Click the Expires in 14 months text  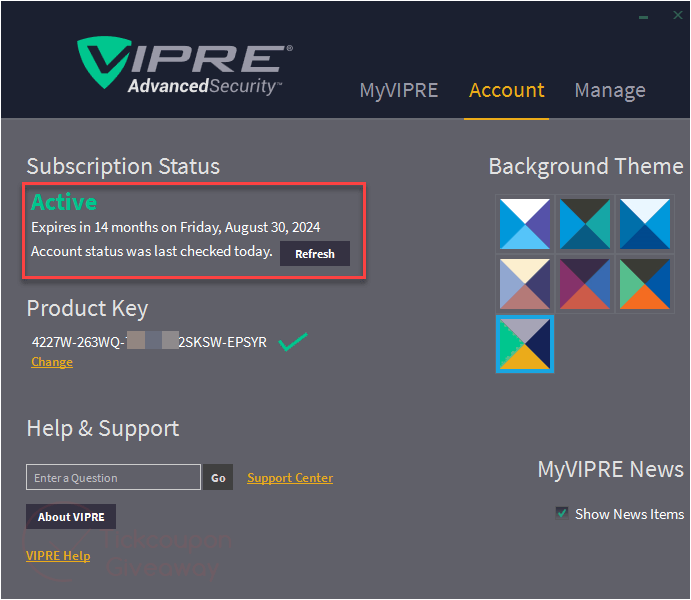[x=175, y=227]
